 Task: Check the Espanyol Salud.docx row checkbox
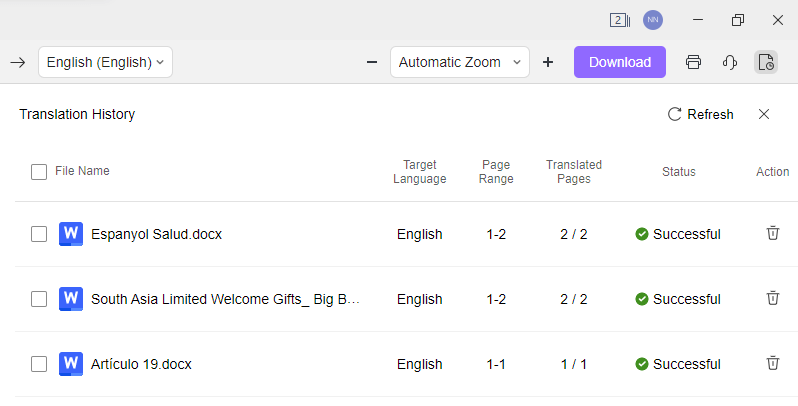pos(39,234)
